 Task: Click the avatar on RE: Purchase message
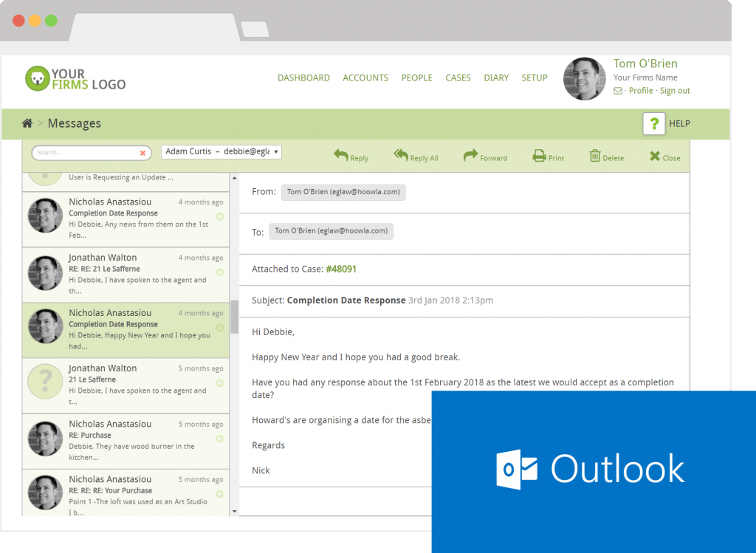click(x=45, y=439)
